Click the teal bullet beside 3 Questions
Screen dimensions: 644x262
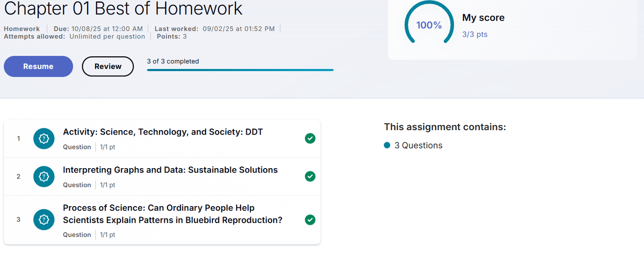387,145
